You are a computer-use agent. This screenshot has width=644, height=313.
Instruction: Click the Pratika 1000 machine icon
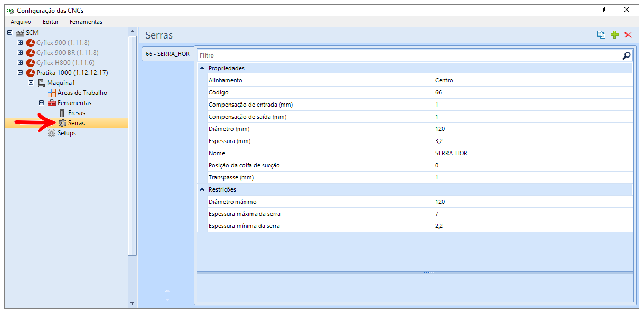click(31, 73)
